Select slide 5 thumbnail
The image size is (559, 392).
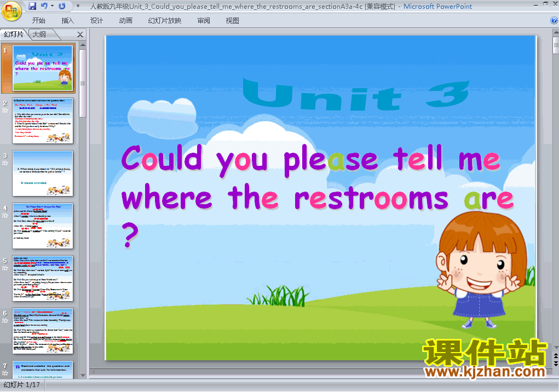point(43,278)
